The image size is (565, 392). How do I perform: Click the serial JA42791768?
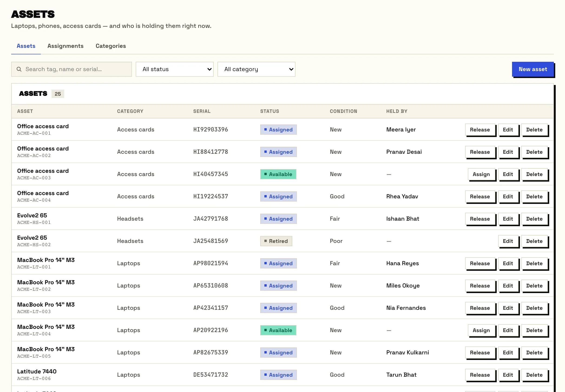coord(210,219)
